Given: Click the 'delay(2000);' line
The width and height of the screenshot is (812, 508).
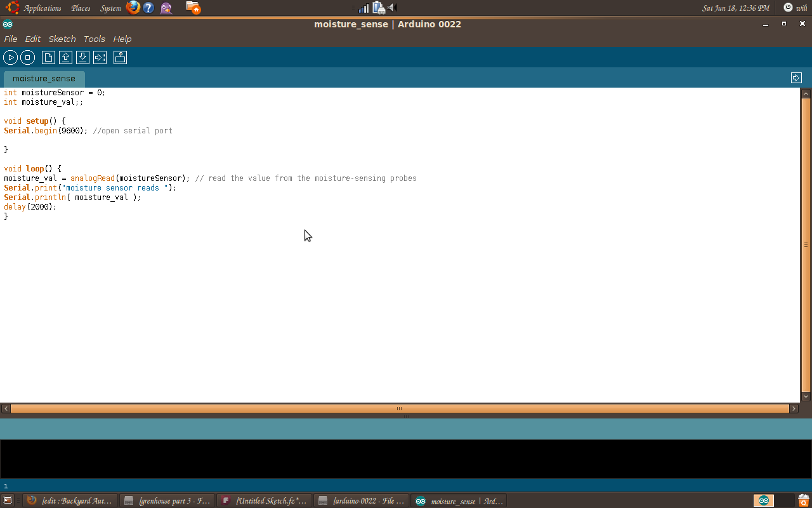Looking at the screenshot, I should pos(30,207).
